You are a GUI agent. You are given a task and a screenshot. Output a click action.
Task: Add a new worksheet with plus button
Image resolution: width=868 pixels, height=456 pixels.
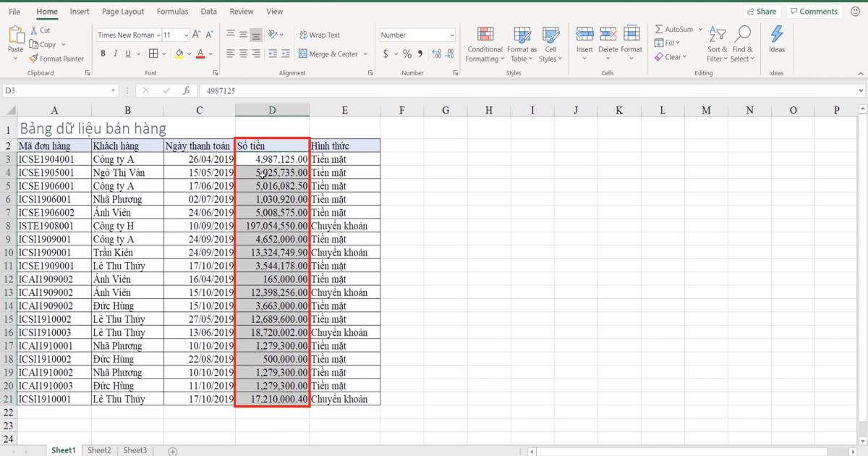pyautogui.click(x=172, y=450)
